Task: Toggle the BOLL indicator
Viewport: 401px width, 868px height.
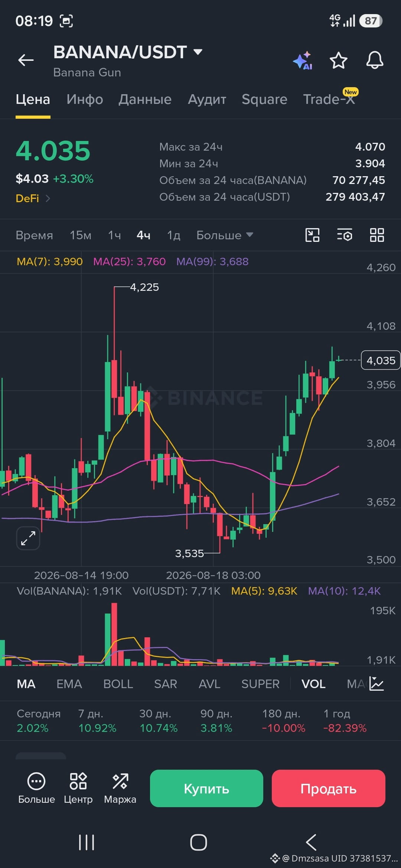Action: pyautogui.click(x=118, y=684)
